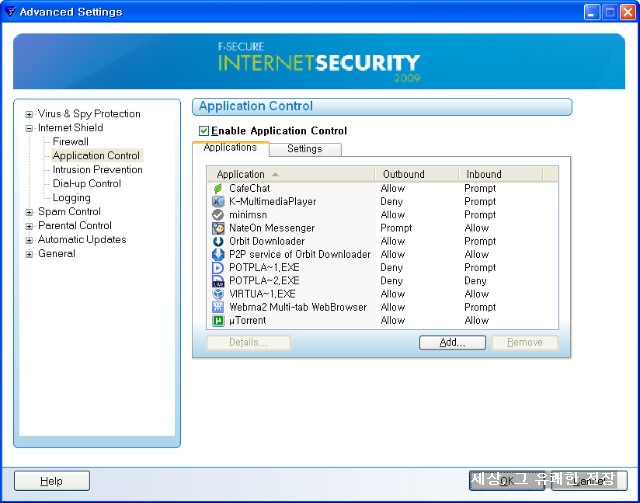The image size is (640, 503).
Task: Select the General tree label
Action: point(57,254)
